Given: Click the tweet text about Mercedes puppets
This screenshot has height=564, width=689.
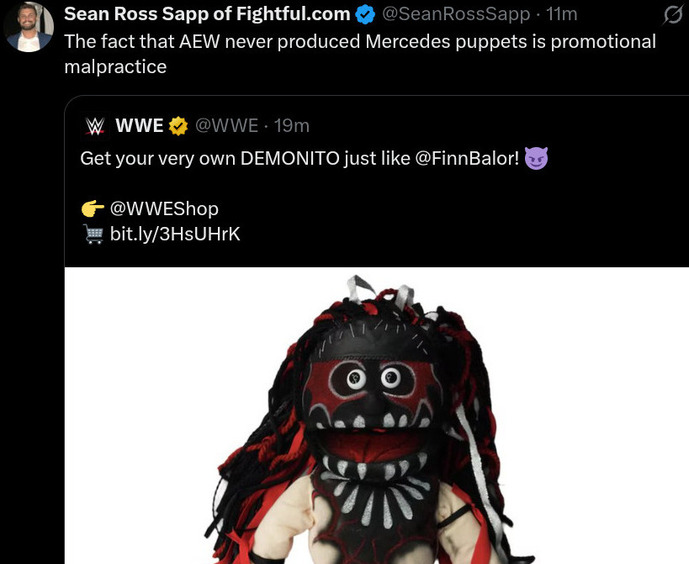Looking at the screenshot, I should [x=360, y=54].
